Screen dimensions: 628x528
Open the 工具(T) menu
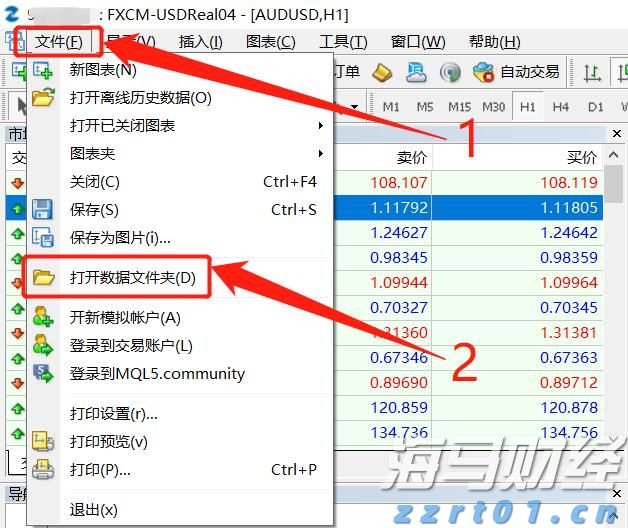click(x=343, y=41)
